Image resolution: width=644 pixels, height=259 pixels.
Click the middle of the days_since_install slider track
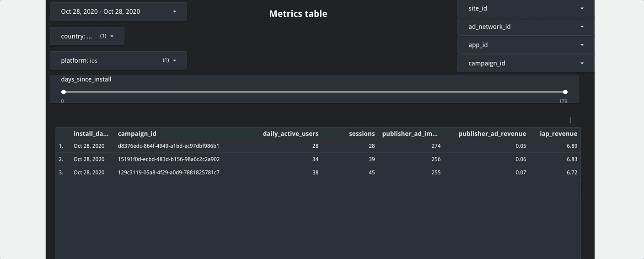click(314, 92)
